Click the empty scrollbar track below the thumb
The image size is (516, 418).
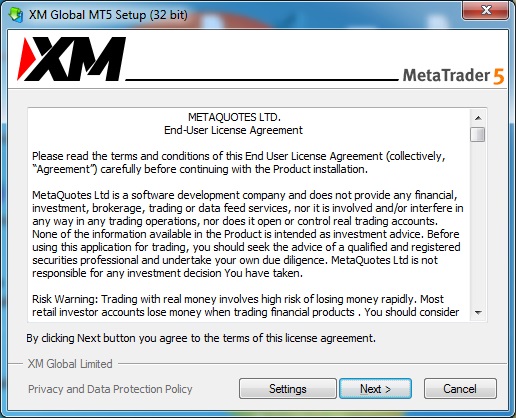click(478, 223)
